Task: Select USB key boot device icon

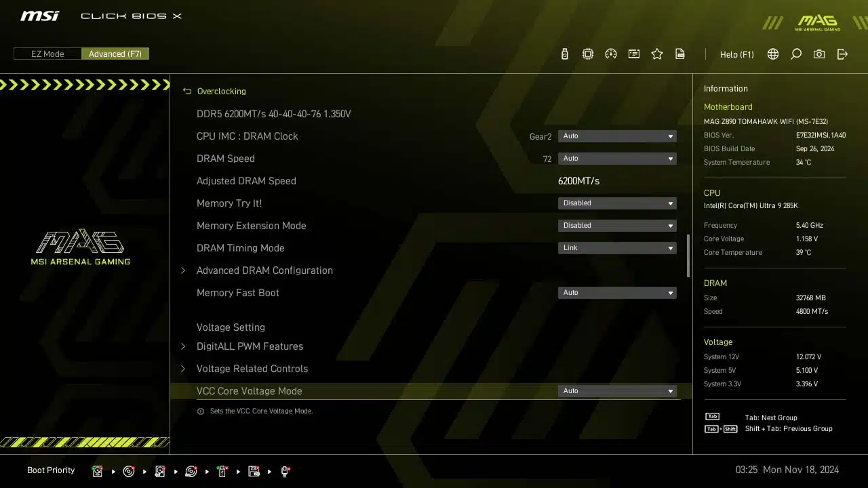Action: (222, 471)
